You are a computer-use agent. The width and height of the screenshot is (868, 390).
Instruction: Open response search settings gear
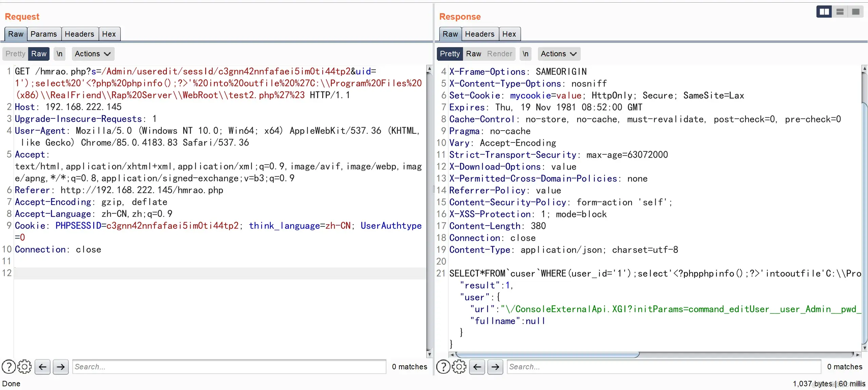click(x=459, y=367)
